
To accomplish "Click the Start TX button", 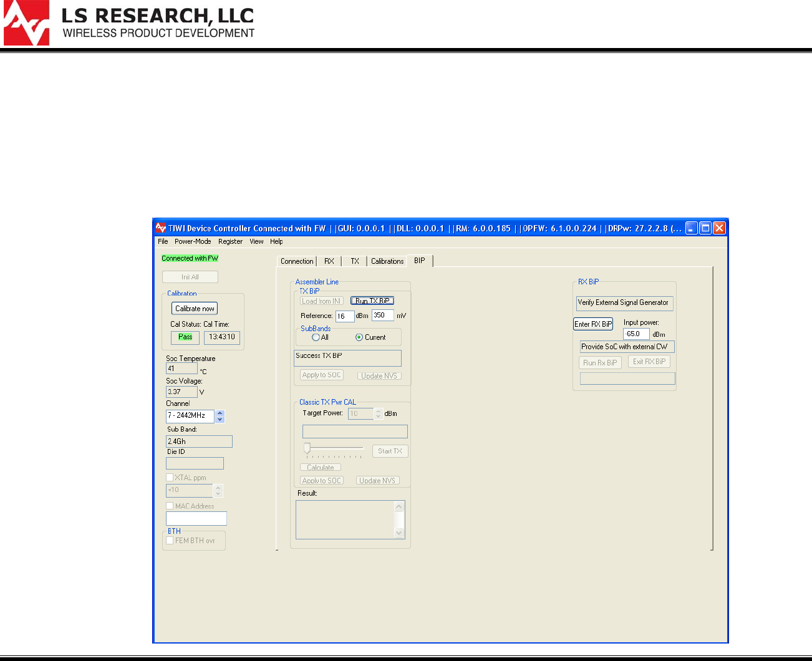I will [x=390, y=451].
